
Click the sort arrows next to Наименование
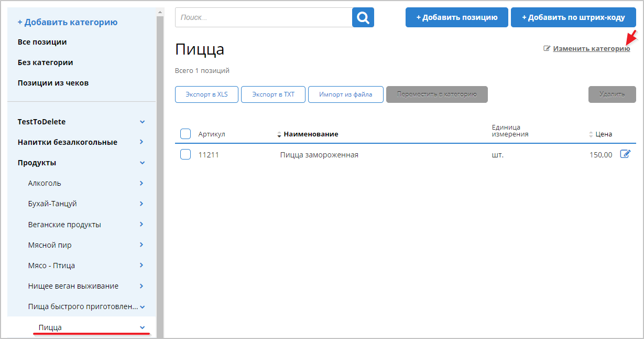[x=279, y=134]
